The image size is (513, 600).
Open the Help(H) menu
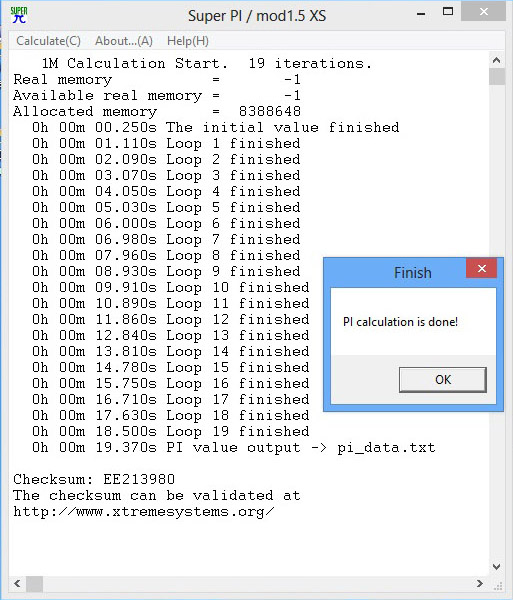click(187, 41)
